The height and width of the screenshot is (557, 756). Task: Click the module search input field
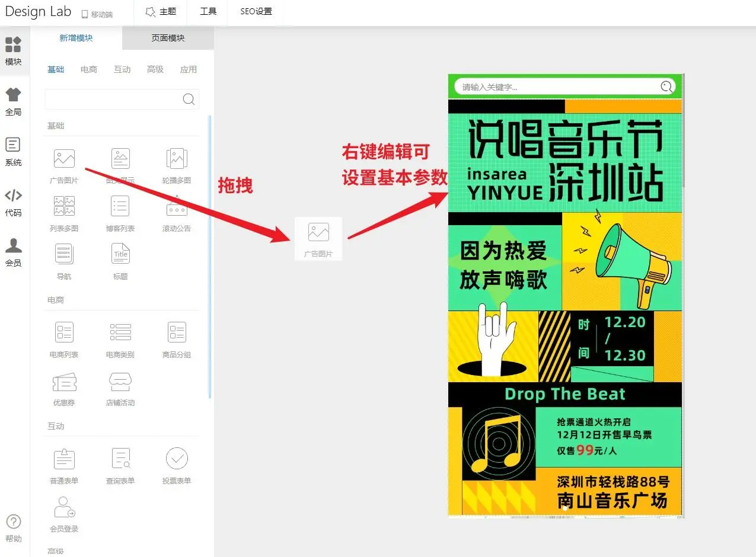click(113, 99)
